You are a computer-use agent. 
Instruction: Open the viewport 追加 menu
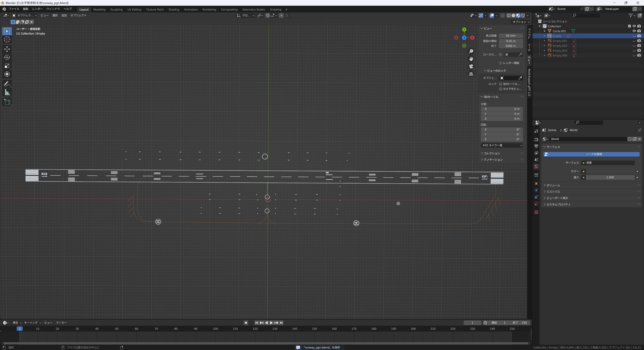(64, 15)
